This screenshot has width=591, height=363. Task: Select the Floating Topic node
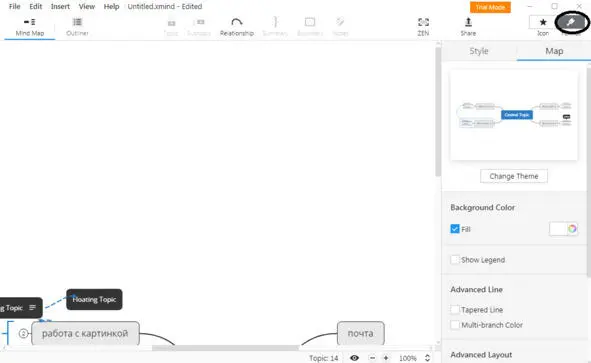coord(94,300)
